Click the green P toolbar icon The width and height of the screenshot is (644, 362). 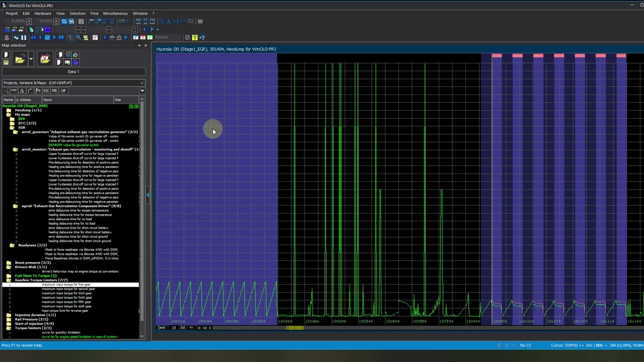point(149,37)
